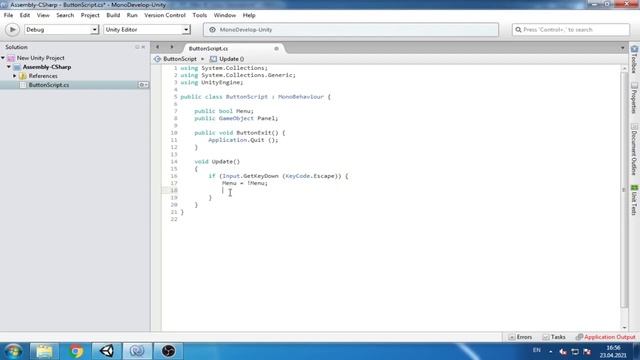
Task: Click the scrollbar up arrow
Action: 624,69
